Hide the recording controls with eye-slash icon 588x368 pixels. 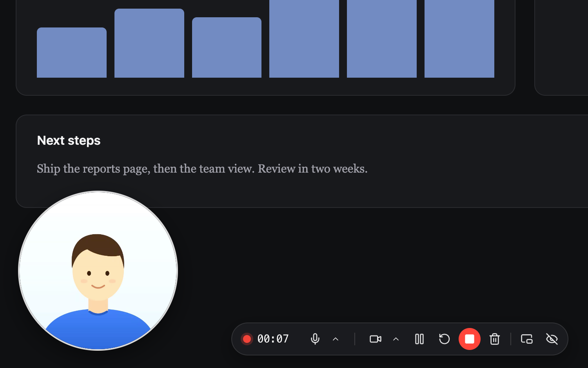[552, 339]
